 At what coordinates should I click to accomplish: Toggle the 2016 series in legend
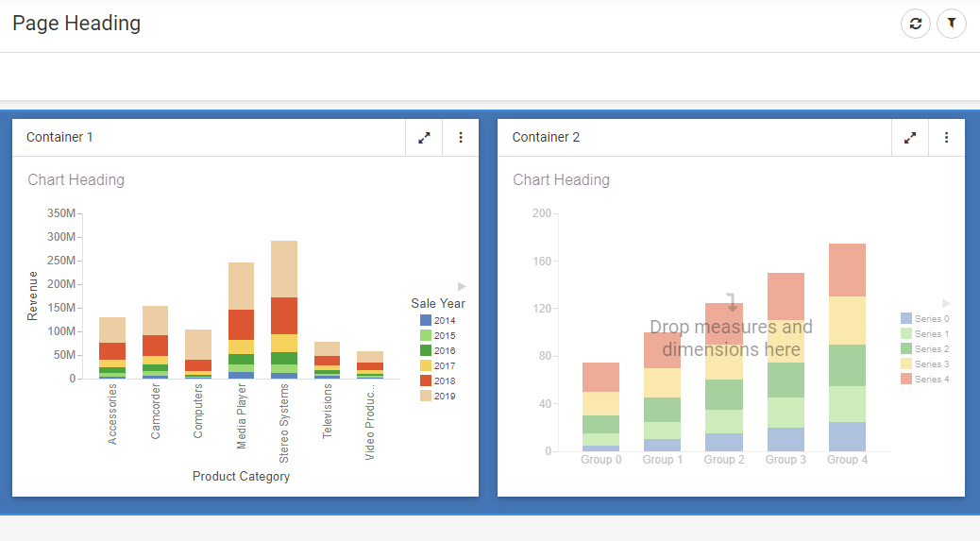[x=444, y=351]
